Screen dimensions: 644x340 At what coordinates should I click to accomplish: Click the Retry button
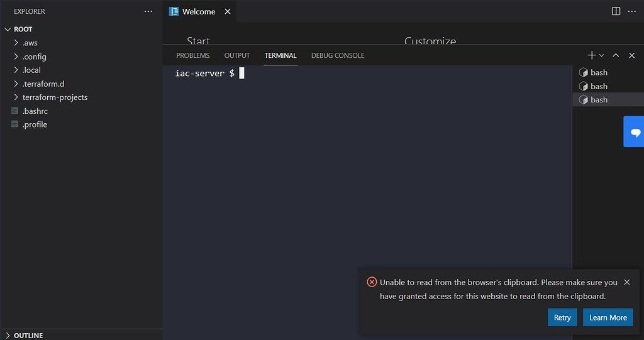[562, 317]
